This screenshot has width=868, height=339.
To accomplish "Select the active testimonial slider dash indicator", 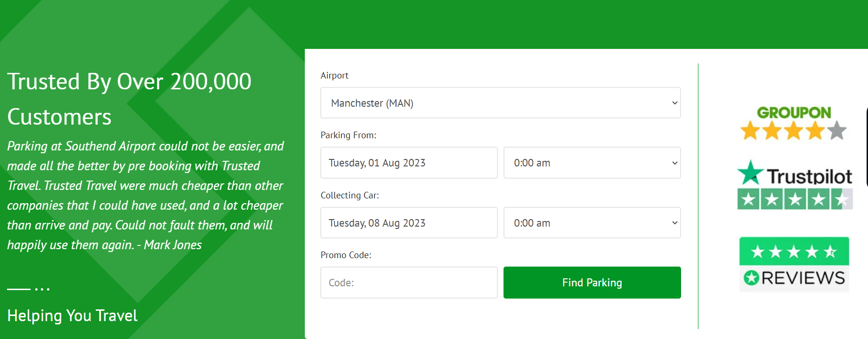I will (19, 289).
